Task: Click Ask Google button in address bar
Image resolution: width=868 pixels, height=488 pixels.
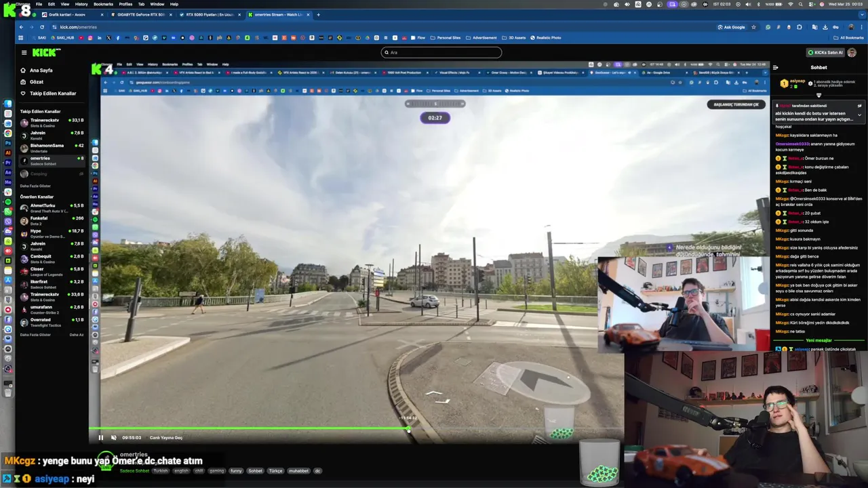Action: click(732, 27)
